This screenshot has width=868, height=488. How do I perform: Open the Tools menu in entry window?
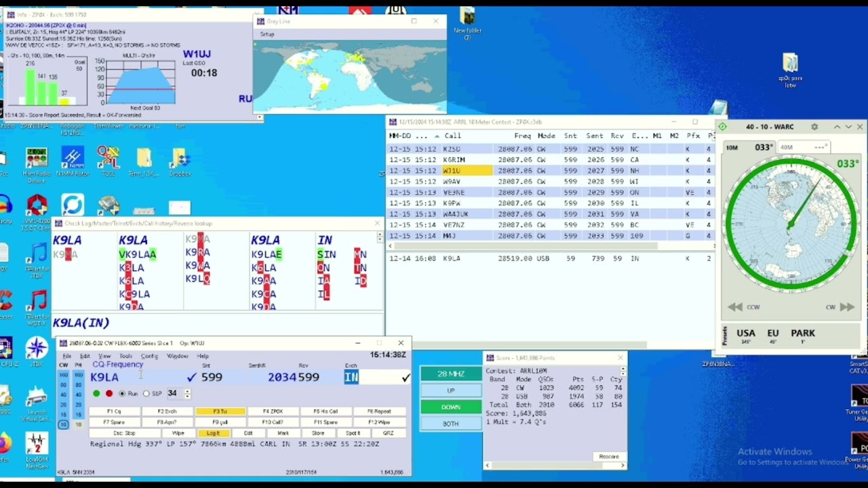coord(125,356)
